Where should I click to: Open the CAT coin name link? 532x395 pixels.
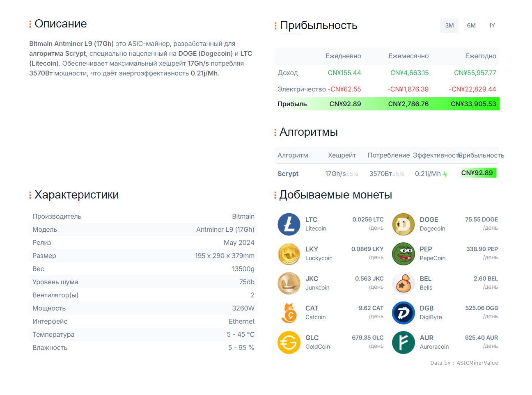pos(312,308)
